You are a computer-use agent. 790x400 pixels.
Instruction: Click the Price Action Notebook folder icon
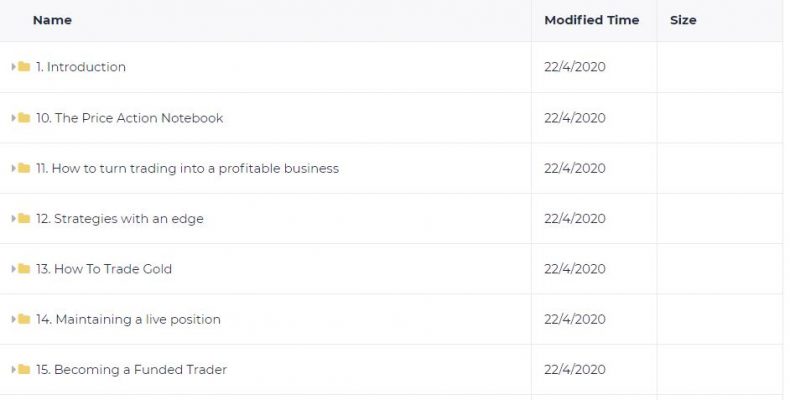tap(24, 118)
